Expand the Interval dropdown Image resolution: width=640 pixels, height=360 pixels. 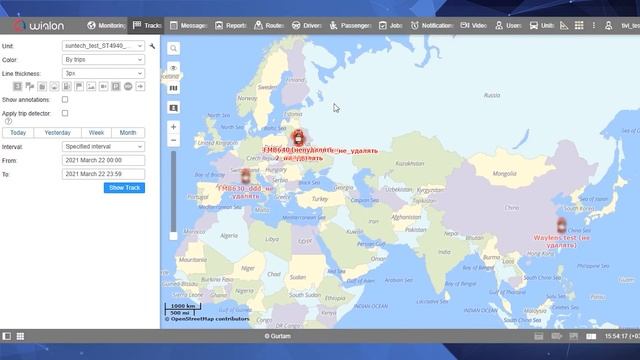coord(103,147)
